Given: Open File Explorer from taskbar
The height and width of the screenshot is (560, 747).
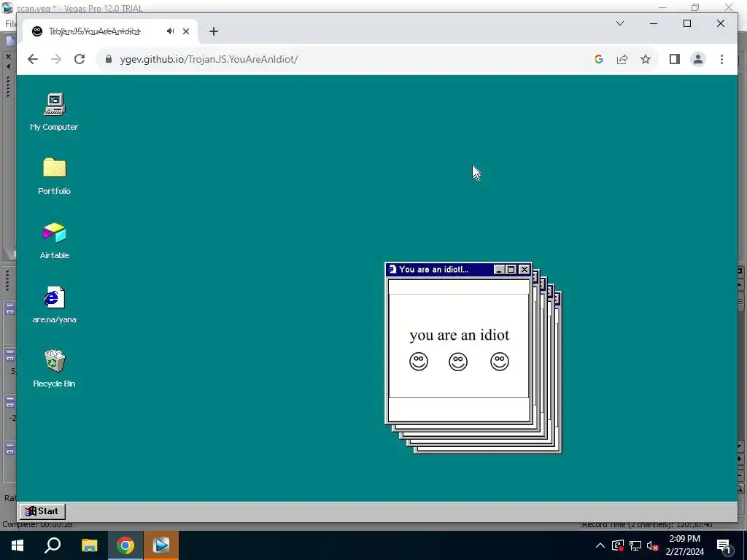Looking at the screenshot, I should click(89, 545).
